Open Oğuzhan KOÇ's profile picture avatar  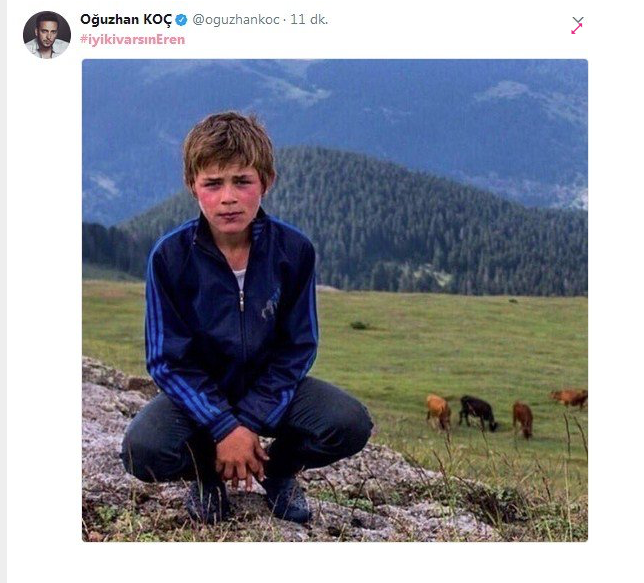click(47, 35)
